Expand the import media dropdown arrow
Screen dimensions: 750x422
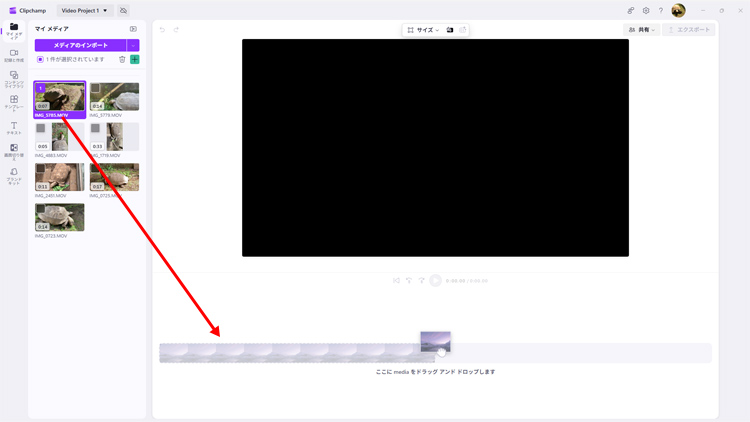point(133,45)
